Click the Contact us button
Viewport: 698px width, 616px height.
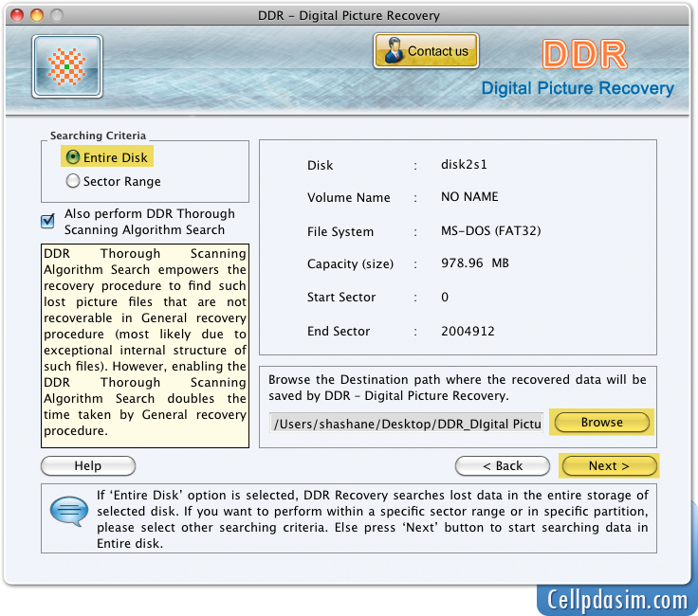coord(426,51)
